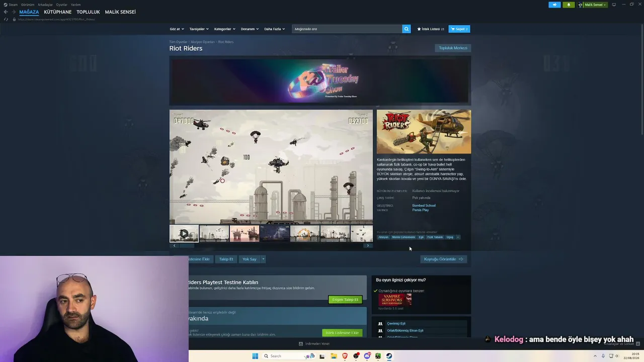Open the Donanım dropdown

pyautogui.click(x=250, y=29)
